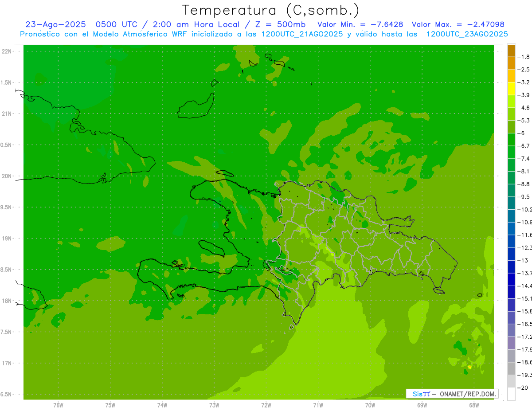Click the teal swatch between -9.5 and -10.2

coord(511,203)
